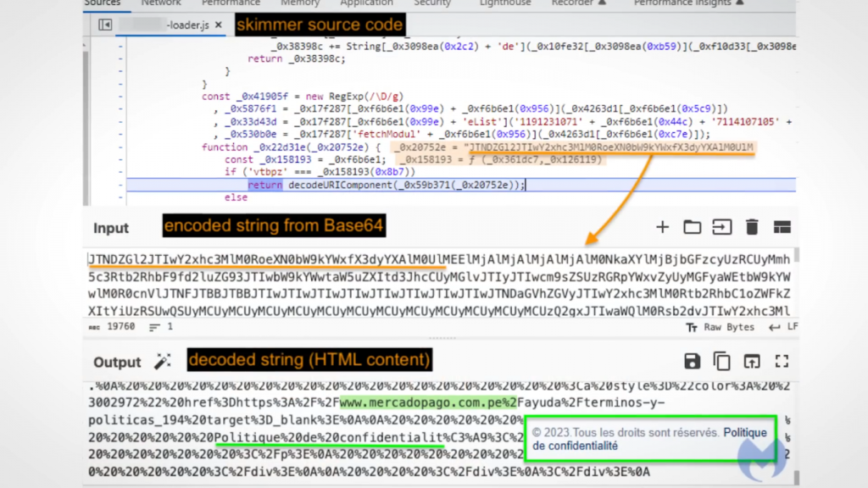Open the Lighthouse tab
Screen dimensions: 868x488
(505, 3)
